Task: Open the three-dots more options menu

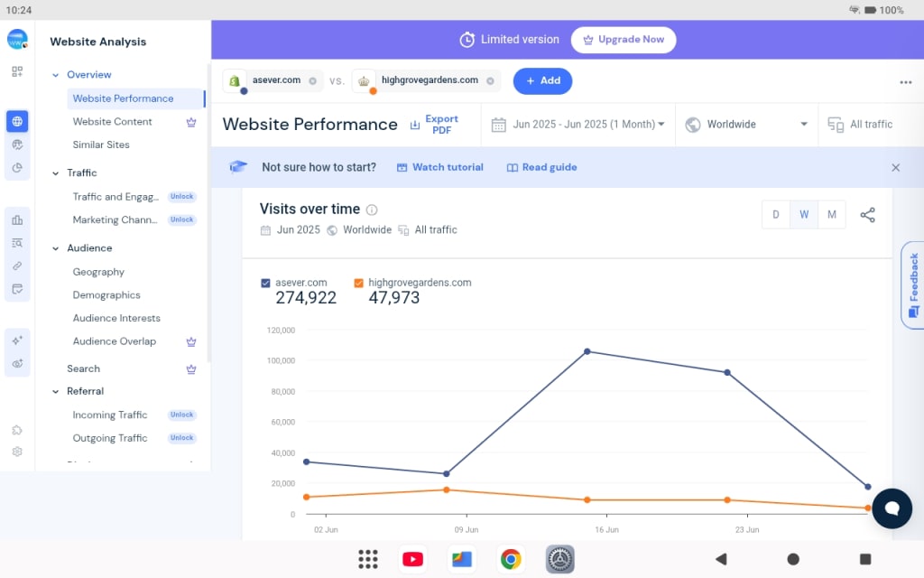Action: pyautogui.click(x=906, y=82)
